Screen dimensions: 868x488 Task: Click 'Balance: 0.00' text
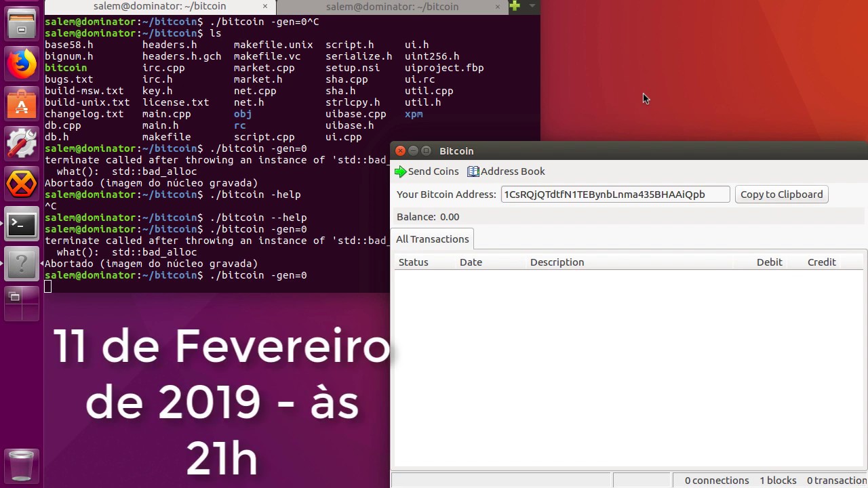(428, 217)
